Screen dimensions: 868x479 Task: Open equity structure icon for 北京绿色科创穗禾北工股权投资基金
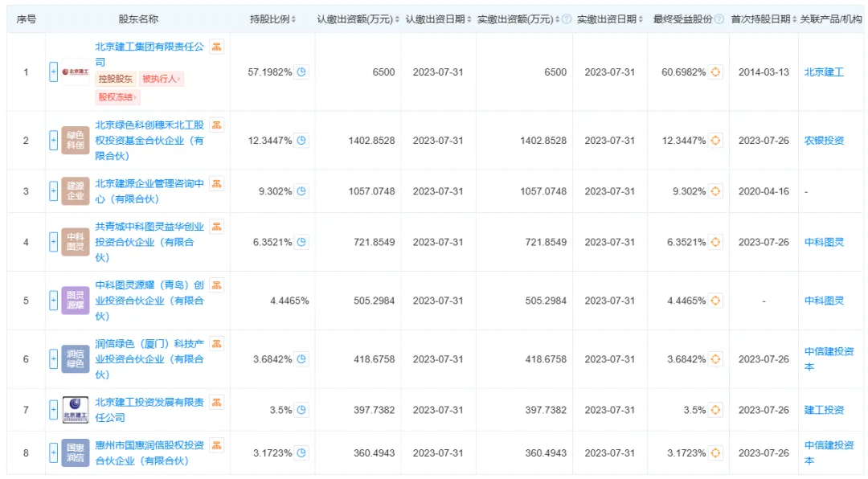216,125
